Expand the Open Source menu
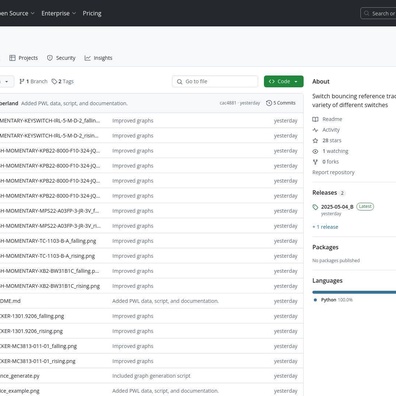Screen dimensions: 396x396 click(17, 13)
